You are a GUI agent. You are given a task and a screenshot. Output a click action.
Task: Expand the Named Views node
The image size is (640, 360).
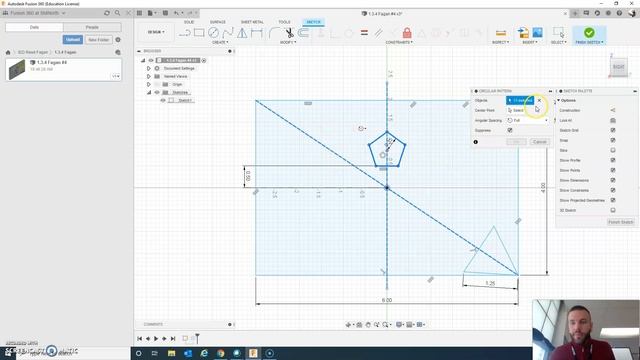pos(149,76)
